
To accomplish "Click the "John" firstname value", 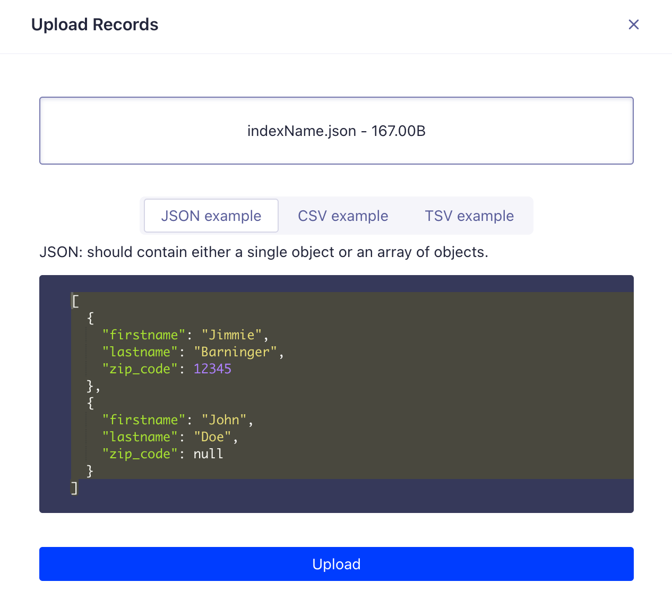I will click(224, 420).
